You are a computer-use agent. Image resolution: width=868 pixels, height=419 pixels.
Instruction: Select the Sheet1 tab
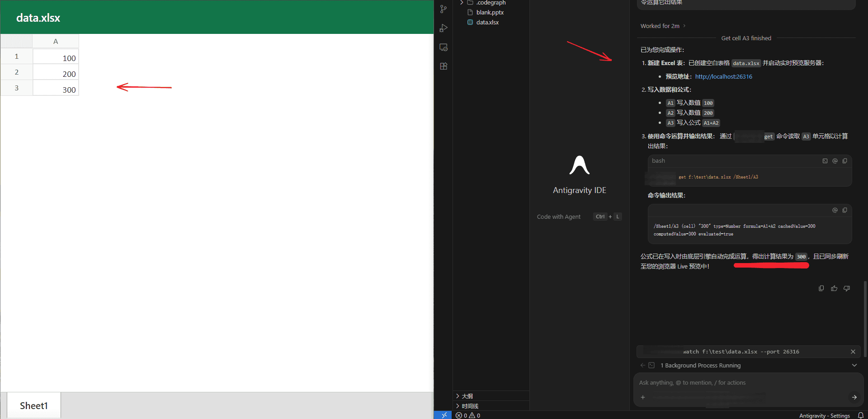tap(34, 405)
